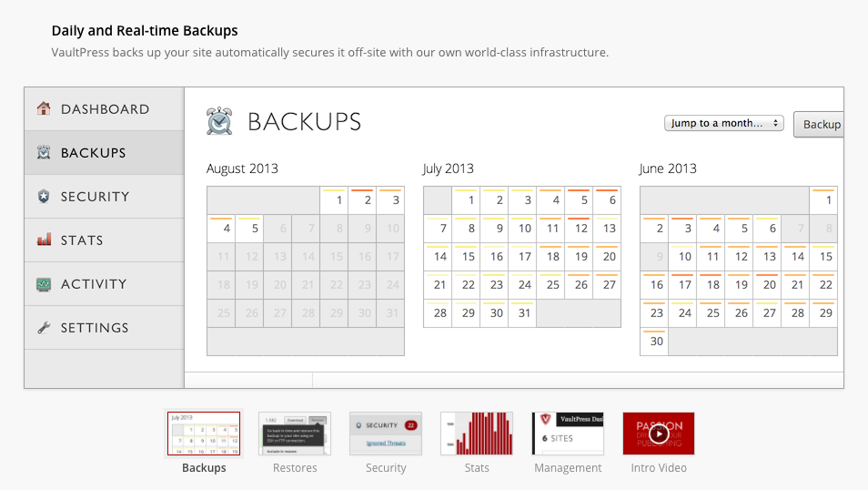This screenshot has height=490, width=868.
Task: Switch to the Restores thumbnail
Action: point(295,434)
